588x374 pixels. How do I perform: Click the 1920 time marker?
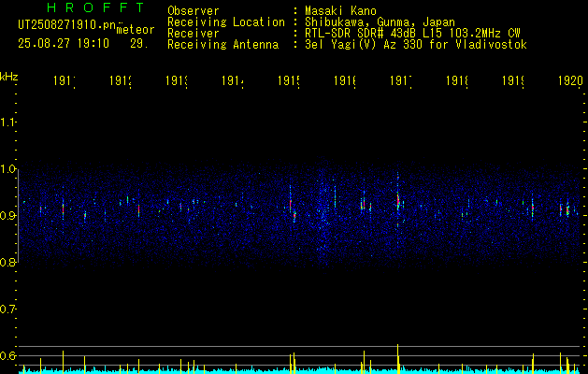pos(571,80)
